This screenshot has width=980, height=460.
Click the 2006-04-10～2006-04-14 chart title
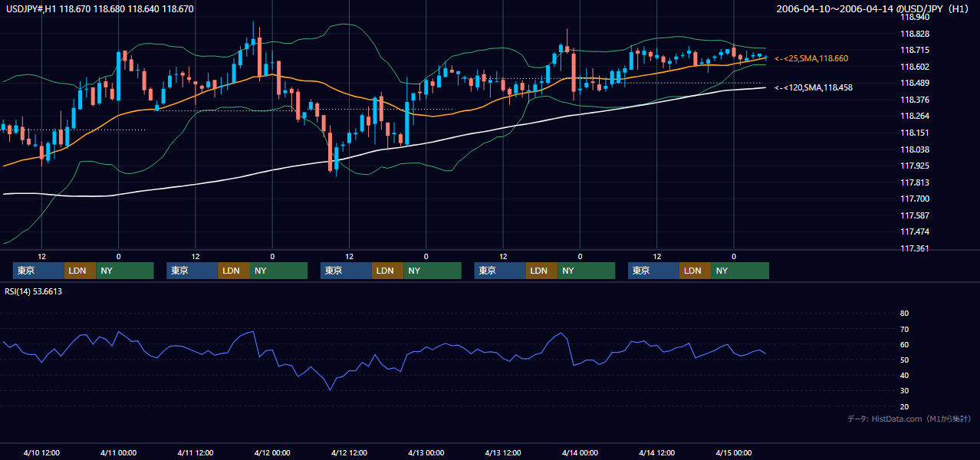(874, 9)
